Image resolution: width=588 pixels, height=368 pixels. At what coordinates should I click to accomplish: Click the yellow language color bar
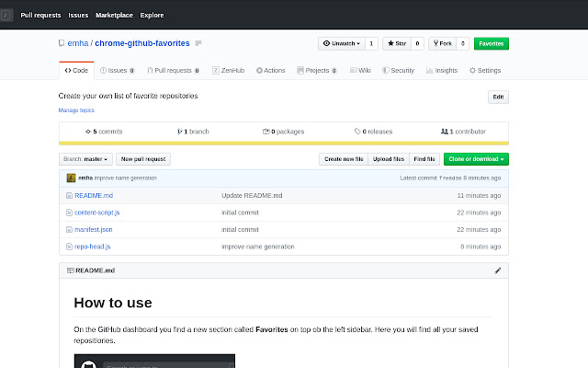283,143
